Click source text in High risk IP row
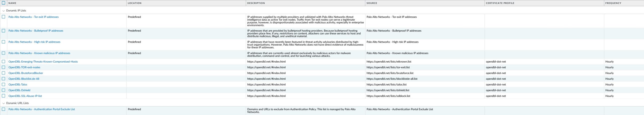The height and width of the screenshot is (115, 644). [x=393, y=42]
